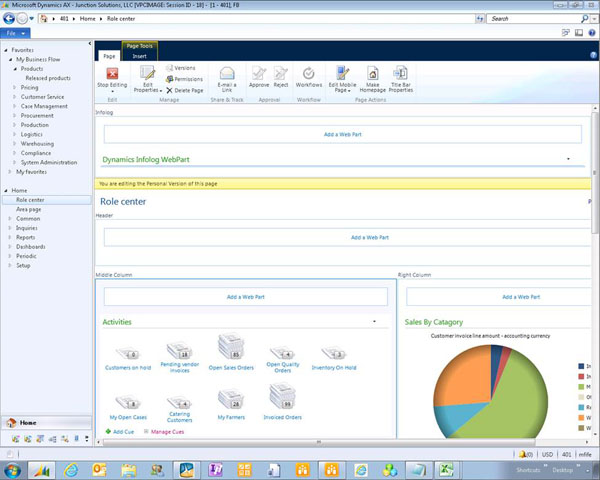Viewport: 600px width, 480px height.
Task: Open the Activities web part menu arrow
Action: coord(374,322)
